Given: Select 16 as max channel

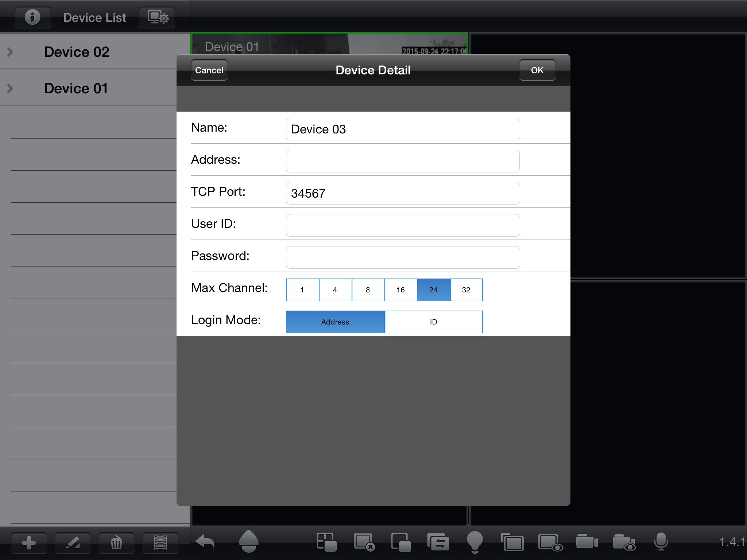Looking at the screenshot, I should coord(400,290).
